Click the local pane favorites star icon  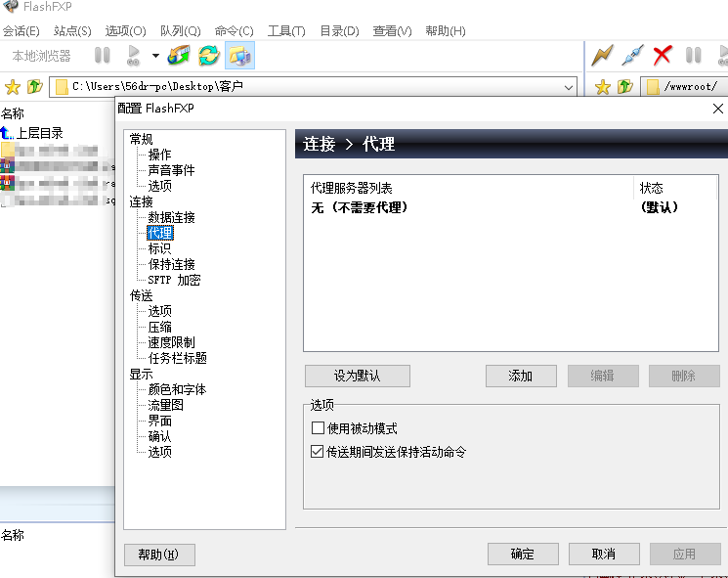tap(13, 87)
